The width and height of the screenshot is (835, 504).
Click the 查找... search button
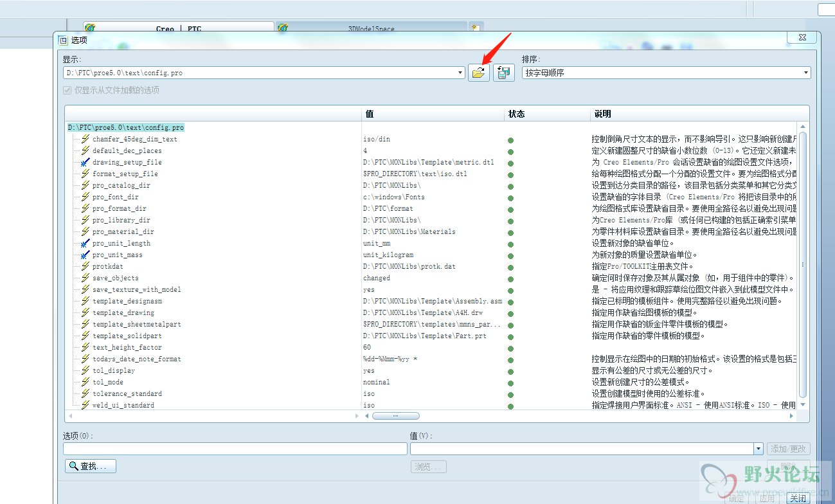click(x=91, y=466)
